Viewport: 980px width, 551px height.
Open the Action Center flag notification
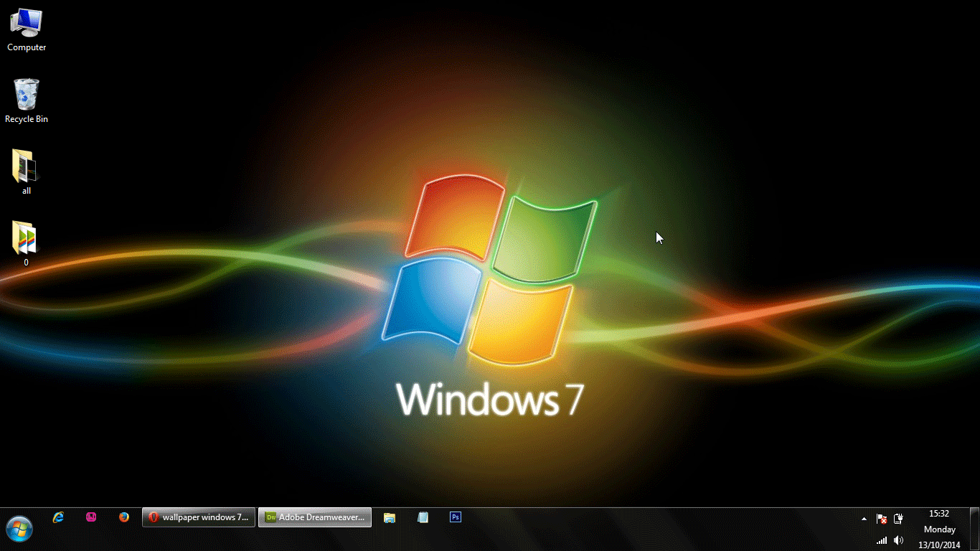(x=882, y=519)
